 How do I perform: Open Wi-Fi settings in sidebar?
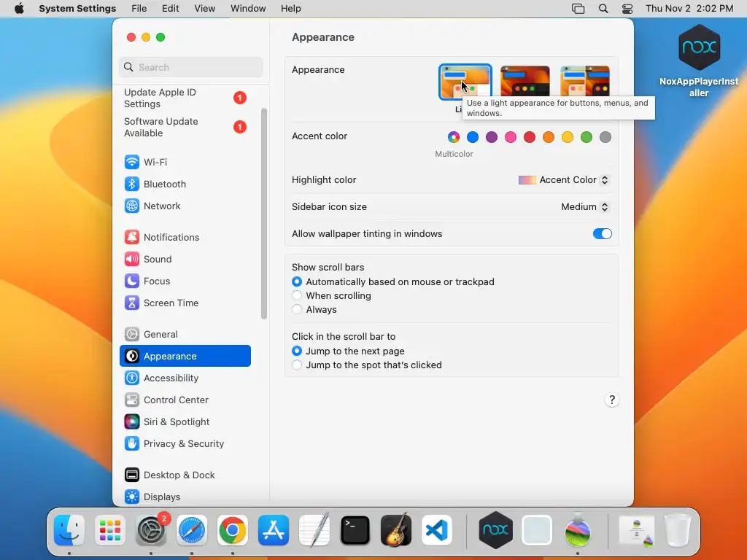[185, 162]
